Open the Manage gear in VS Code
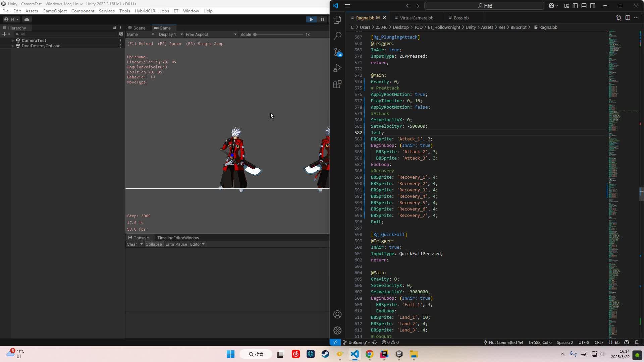Screen dimensions: 644x362 pyautogui.click(x=337, y=330)
